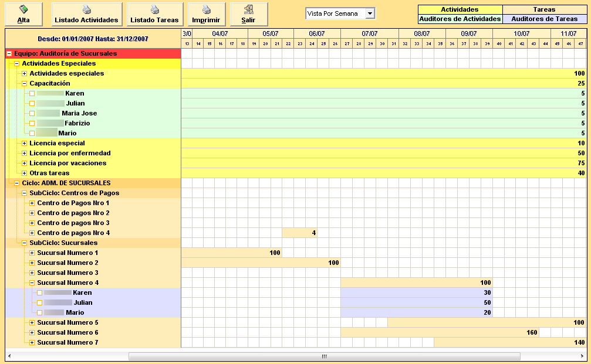
Task: Click the 05/07 month header
Action: (x=271, y=33)
